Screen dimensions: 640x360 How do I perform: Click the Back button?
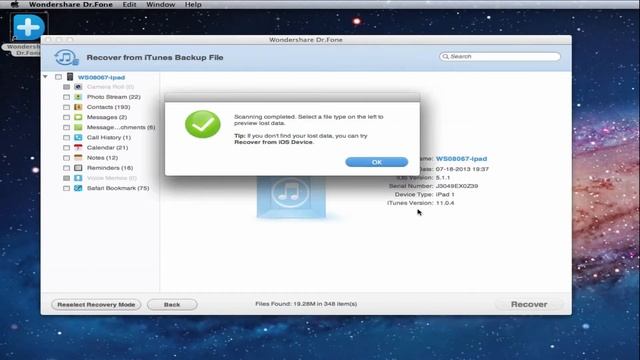click(x=172, y=304)
